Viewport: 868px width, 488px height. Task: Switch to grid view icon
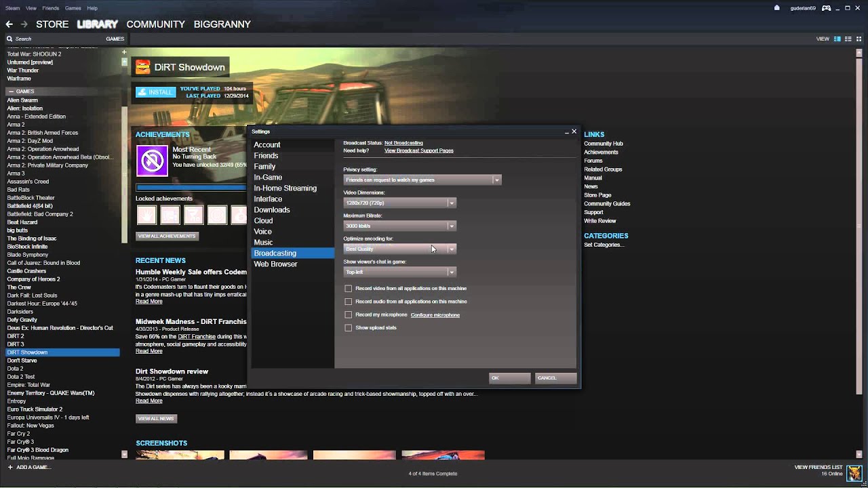click(x=859, y=39)
